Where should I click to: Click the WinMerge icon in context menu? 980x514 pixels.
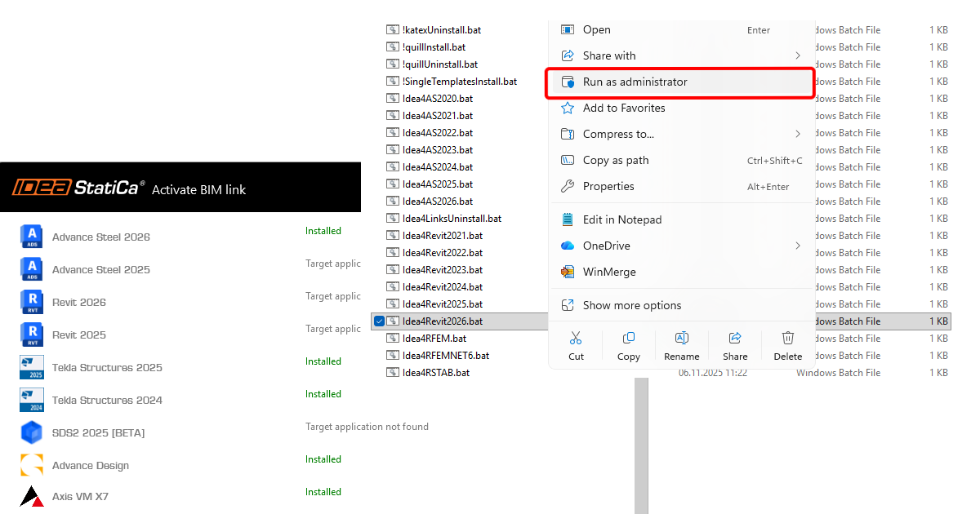click(x=568, y=272)
